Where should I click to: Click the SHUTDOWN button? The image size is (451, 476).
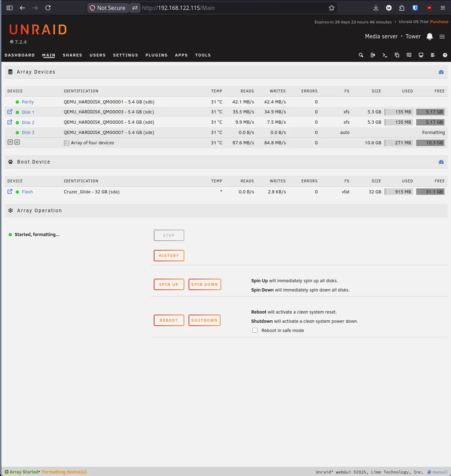(x=205, y=320)
